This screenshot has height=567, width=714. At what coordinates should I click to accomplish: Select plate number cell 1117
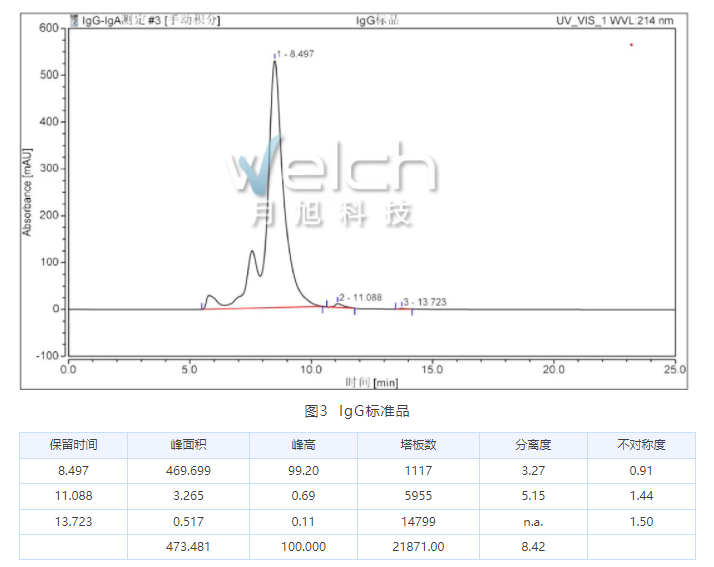(x=418, y=470)
